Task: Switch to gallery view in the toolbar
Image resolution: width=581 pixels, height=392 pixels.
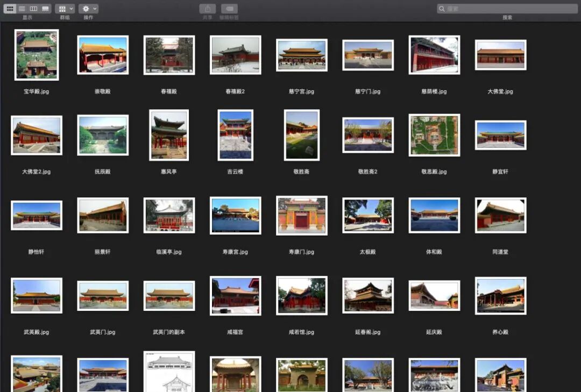Action: point(45,9)
